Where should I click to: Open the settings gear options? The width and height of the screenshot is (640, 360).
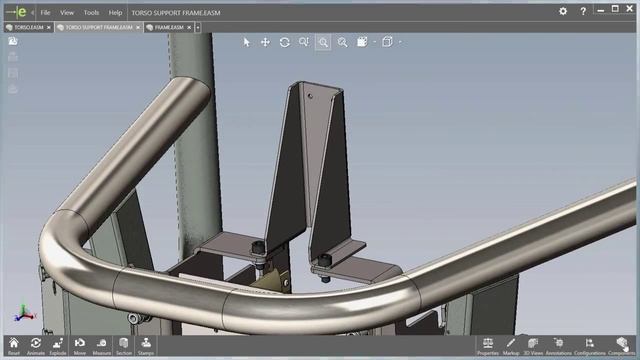(563, 11)
